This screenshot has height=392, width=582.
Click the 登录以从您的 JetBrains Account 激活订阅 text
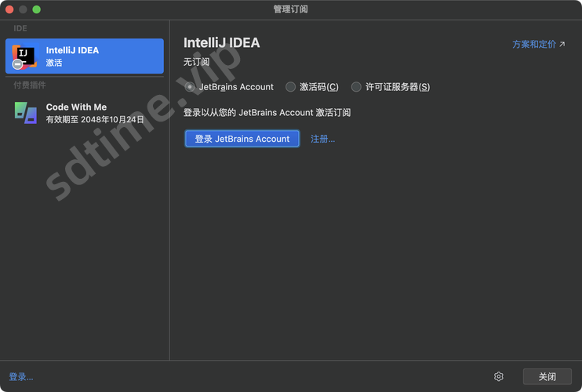[x=267, y=113]
